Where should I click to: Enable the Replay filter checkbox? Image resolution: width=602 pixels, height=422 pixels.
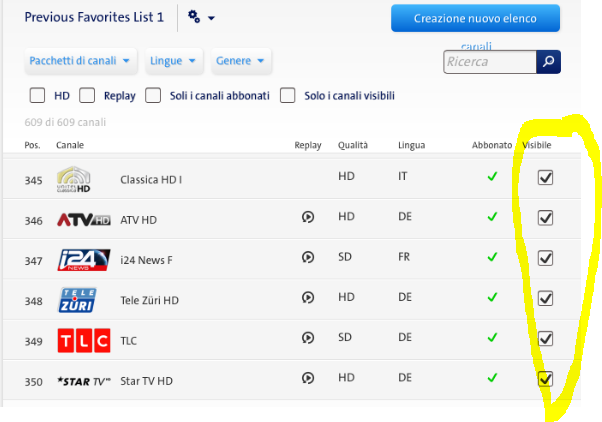click(x=87, y=96)
